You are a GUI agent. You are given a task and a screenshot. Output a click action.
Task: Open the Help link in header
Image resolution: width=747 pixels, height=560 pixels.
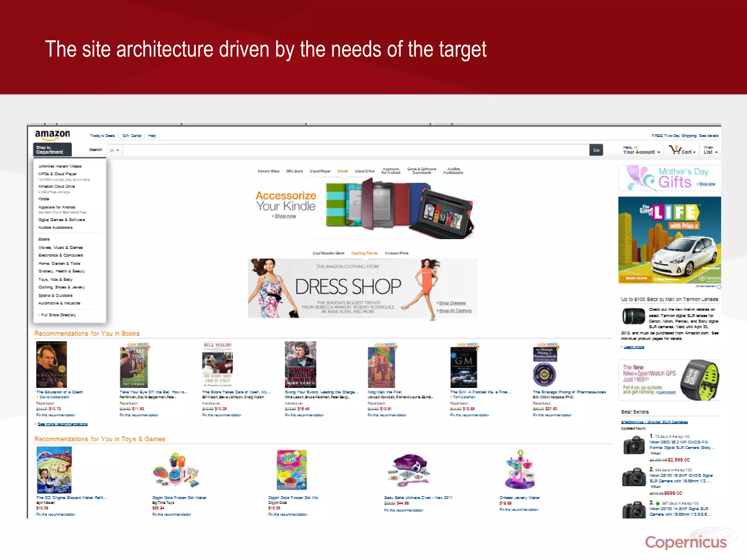pos(152,136)
